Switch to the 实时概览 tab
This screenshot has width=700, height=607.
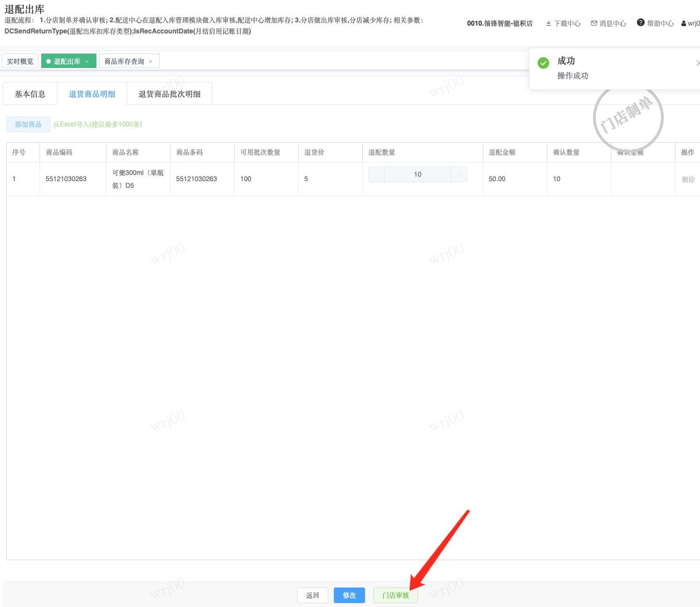(20, 61)
